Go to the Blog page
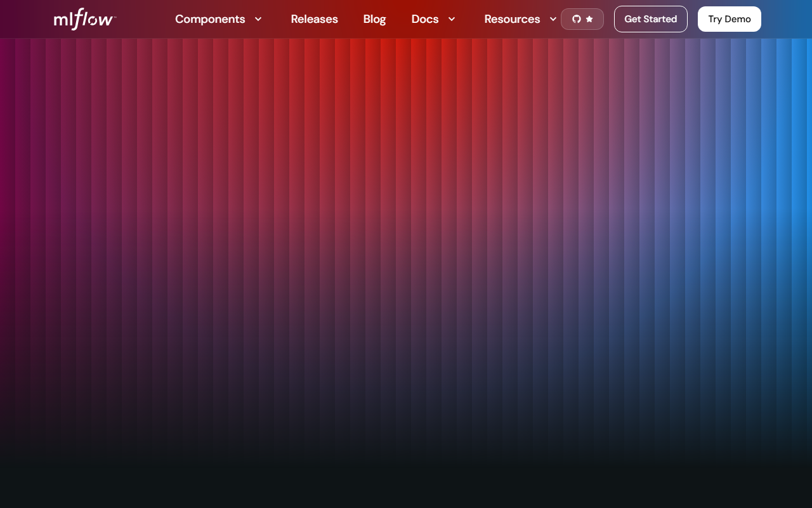Viewport: 812px width, 508px height. coord(374,19)
